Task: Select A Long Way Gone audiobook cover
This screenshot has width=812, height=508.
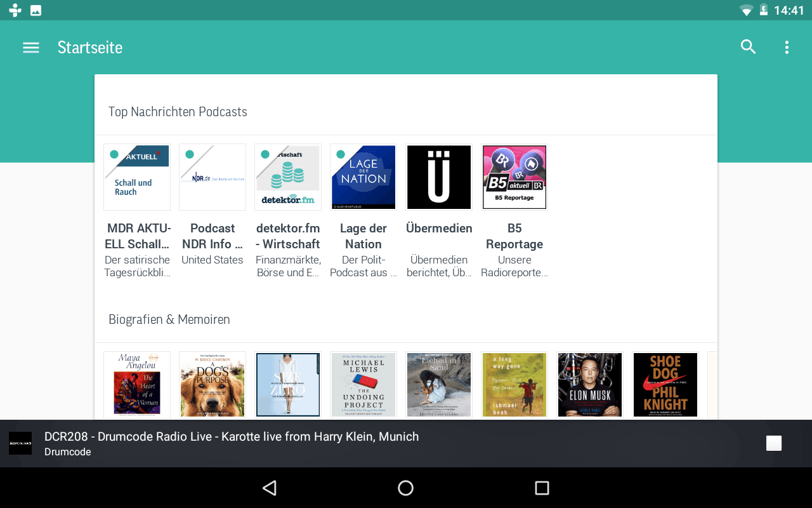Action: [x=514, y=385]
